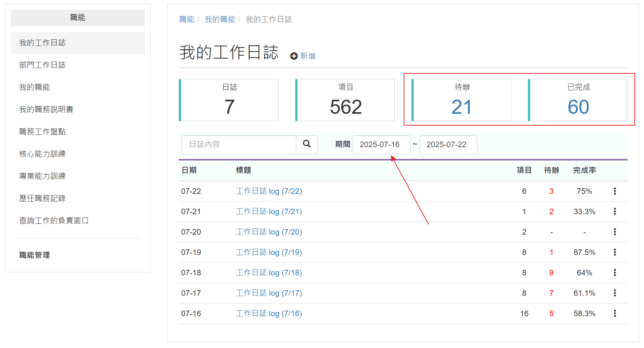644x348 pixels.
Task: Open the kebab menu for the 07-16 row
Action: pos(615,314)
